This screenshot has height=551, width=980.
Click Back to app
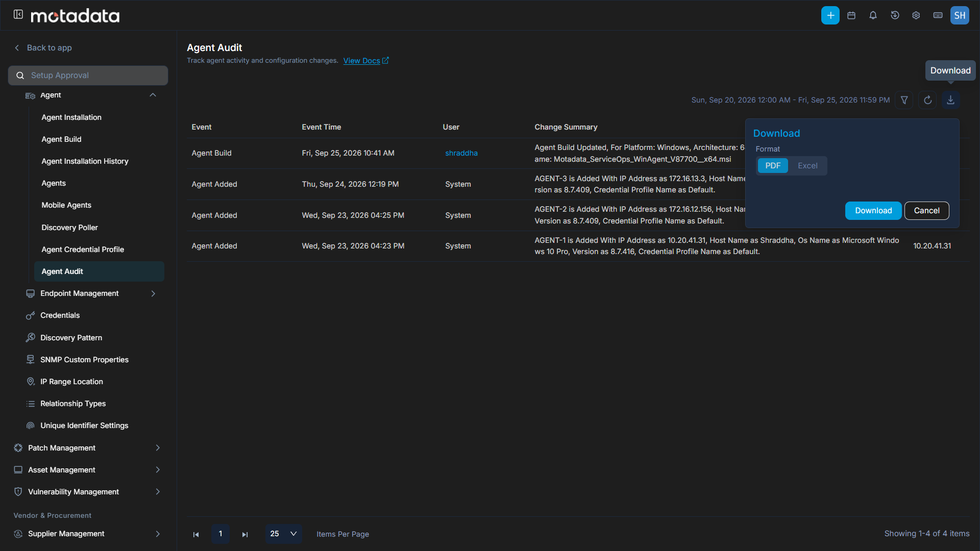(x=49, y=47)
